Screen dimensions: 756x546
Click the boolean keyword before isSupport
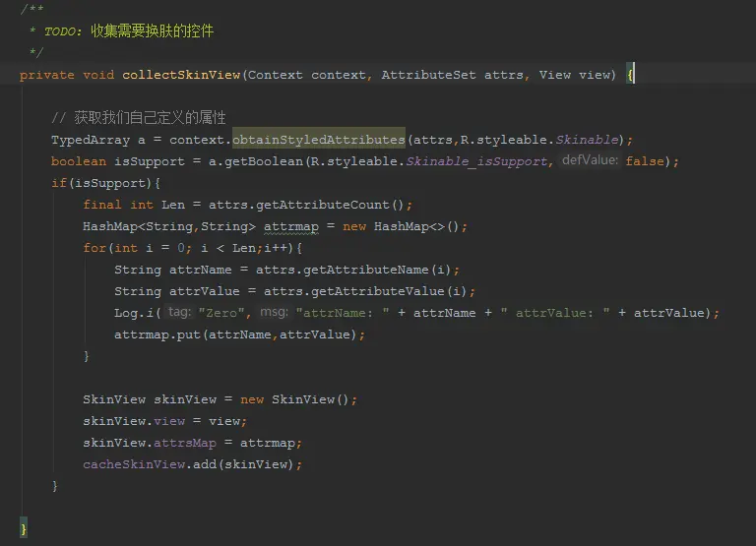tap(79, 161)
